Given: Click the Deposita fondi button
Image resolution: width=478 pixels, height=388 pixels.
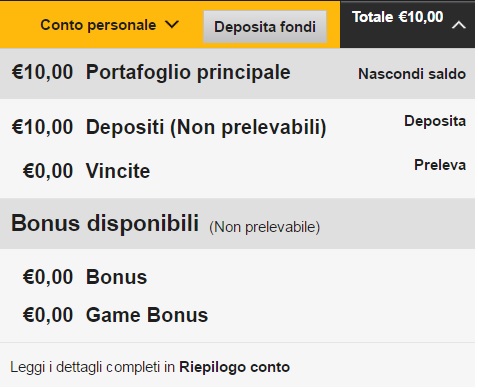Looking at the screenshot, I should click(265, 27).
